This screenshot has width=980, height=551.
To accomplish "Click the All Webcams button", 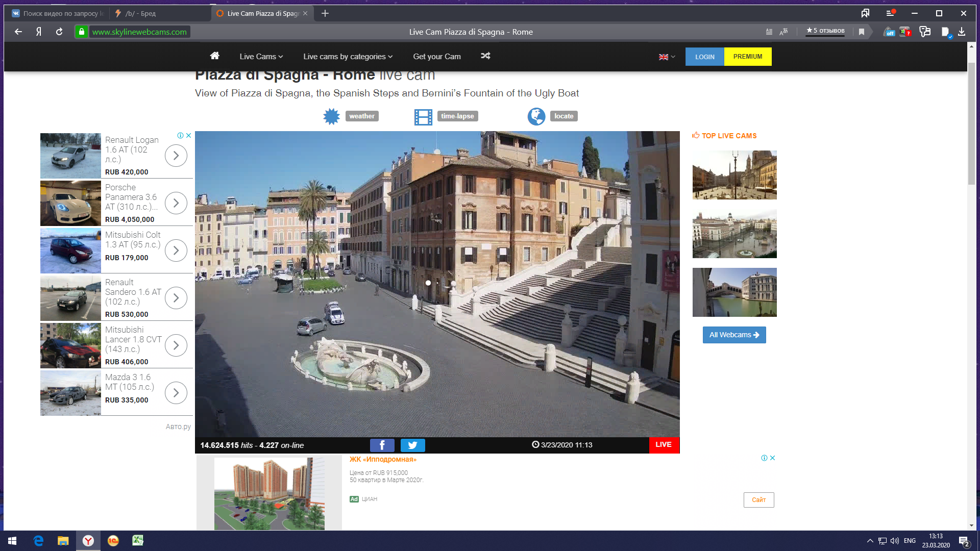I will pyautogui.click(x=734, y=335).
